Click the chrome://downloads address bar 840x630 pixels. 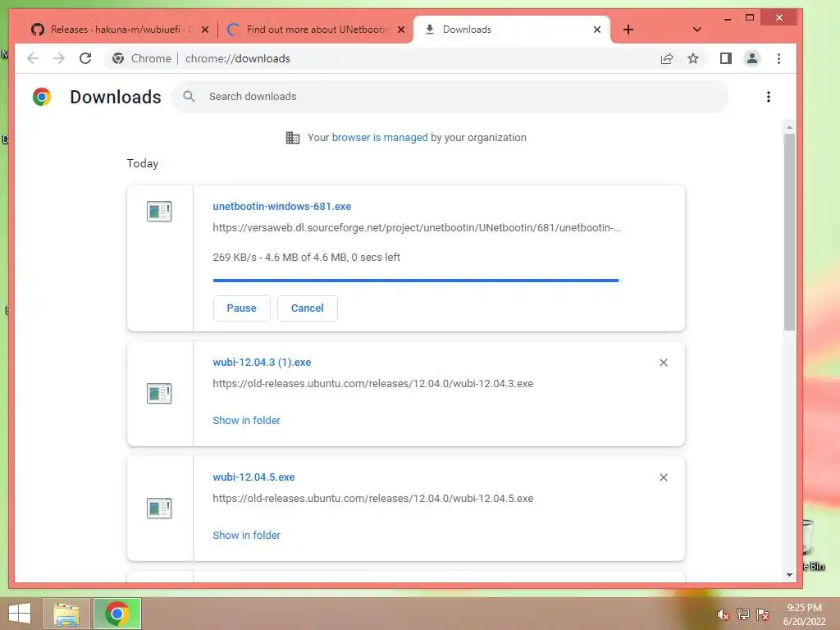(407, 58)
